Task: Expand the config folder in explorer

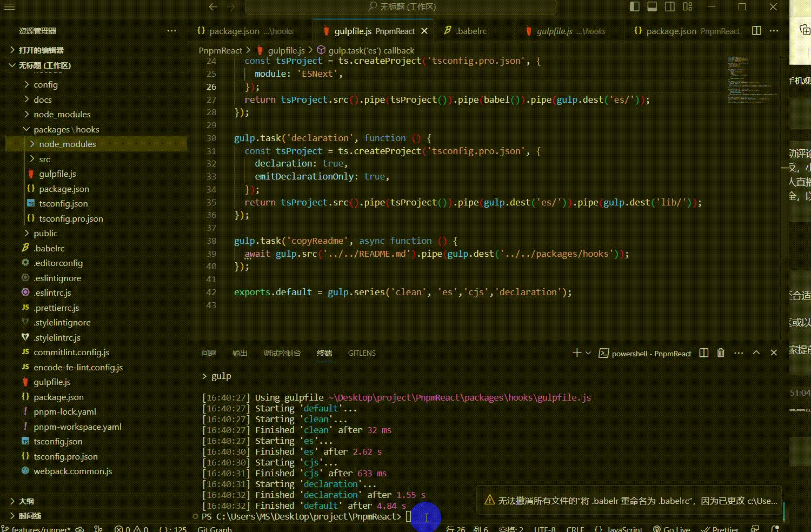Action: [x=45, y=84]
